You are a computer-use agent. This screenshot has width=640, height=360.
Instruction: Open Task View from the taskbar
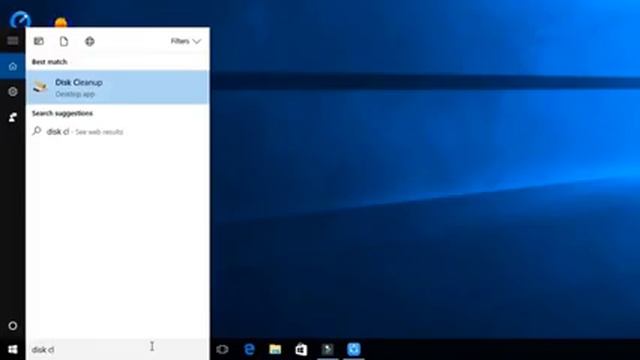(x=222, y=349)
